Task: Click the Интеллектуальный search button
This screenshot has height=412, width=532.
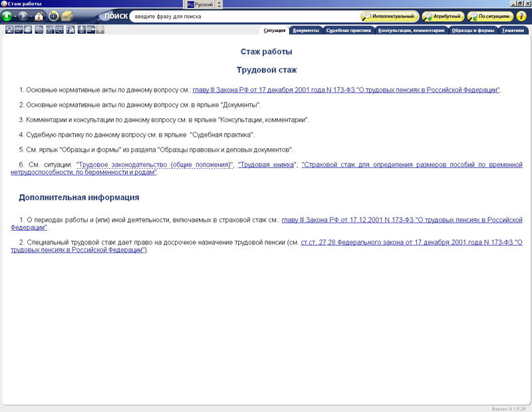Action: (x=389, y=16)
